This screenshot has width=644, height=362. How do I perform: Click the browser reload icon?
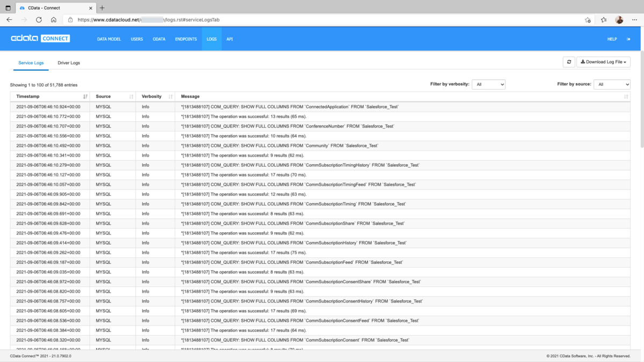click(x=39, y=20)
